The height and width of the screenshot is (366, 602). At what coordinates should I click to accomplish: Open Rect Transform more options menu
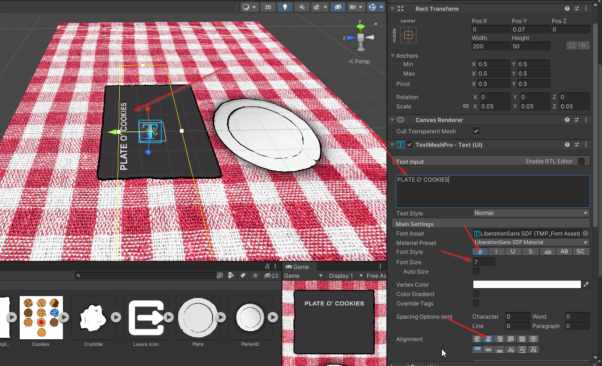click(586, 8)
